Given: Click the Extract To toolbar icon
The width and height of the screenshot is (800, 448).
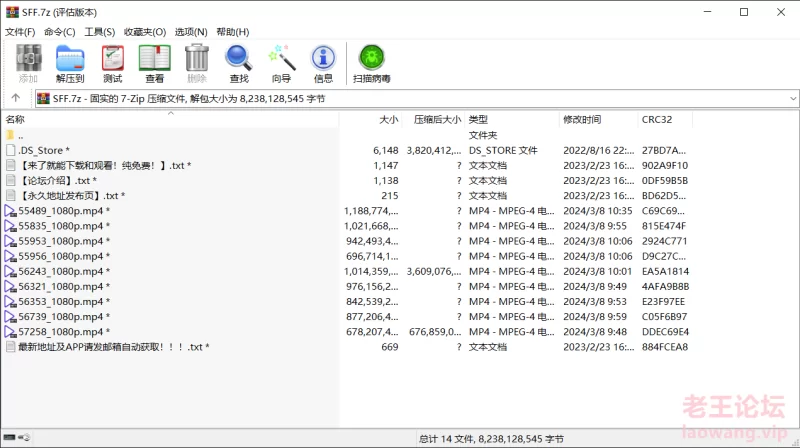Looking at the screenshot, I should (x=70, y=63).
